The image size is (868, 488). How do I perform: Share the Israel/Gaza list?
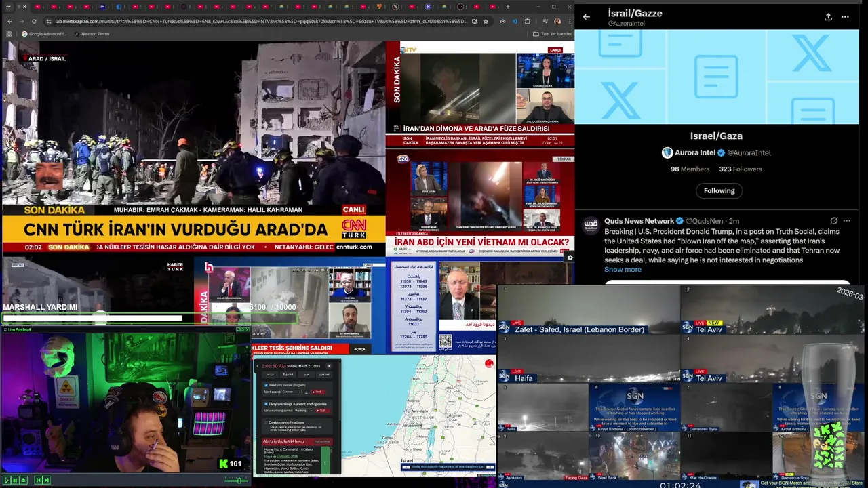click(828, 17)
